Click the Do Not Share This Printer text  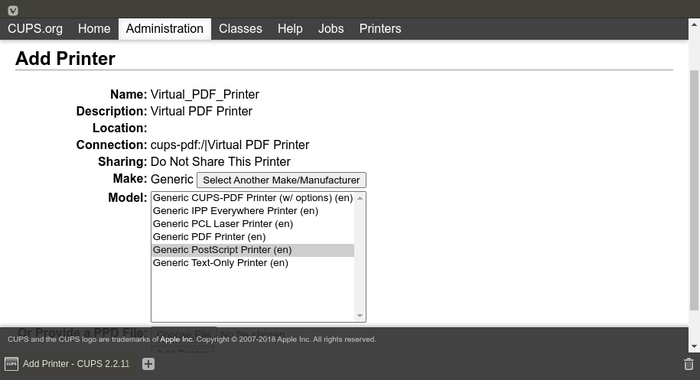click(x=221, y=162)
